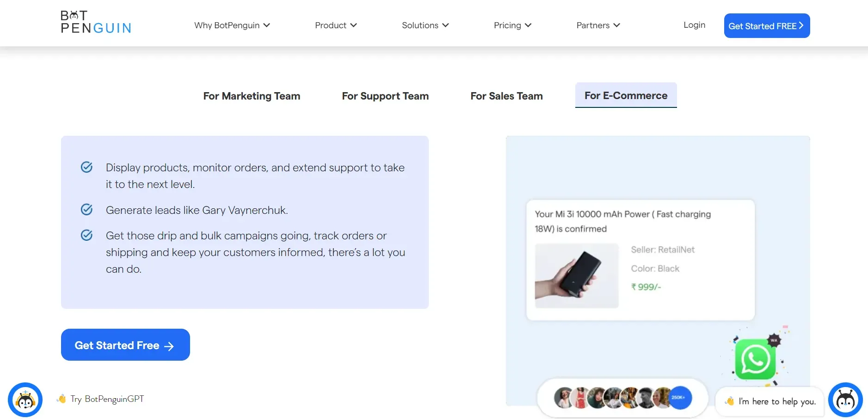This screenshot has width=868, height=419.
Task: Click the ₹ 999/- price text
Action: (646, 287)
